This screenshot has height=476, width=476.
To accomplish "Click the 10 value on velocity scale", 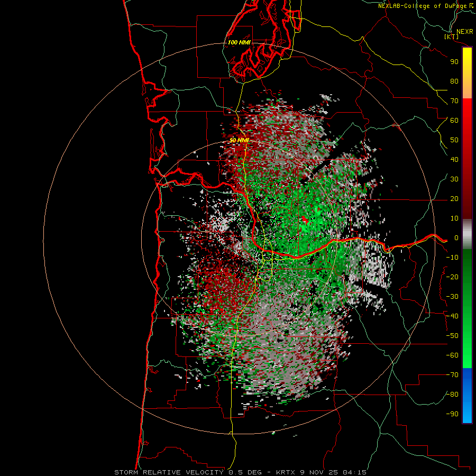I will pos(454,218).
